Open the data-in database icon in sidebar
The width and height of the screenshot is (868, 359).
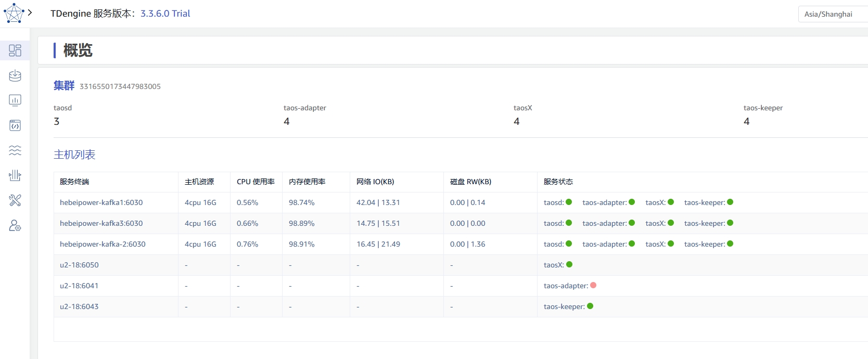(15, 75)
